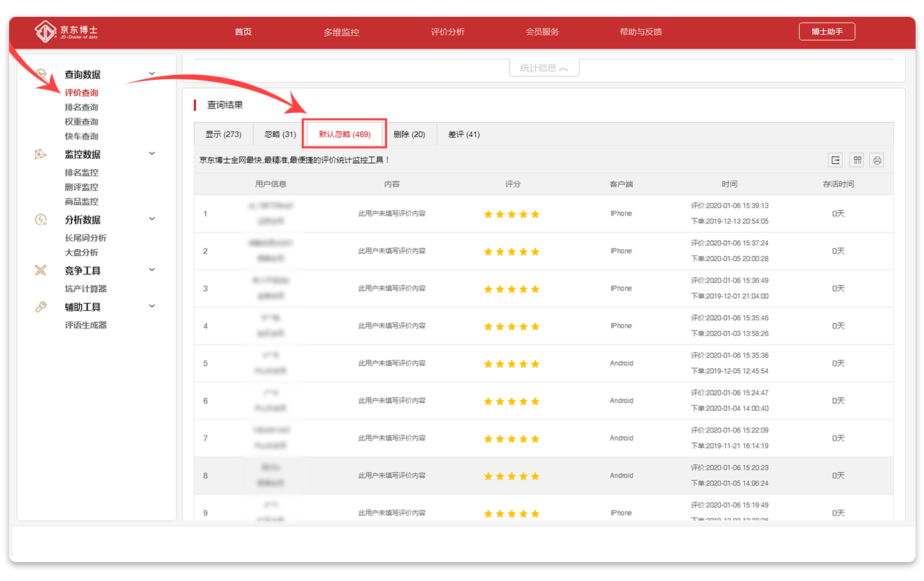
Task: Open 排名查询 in the sidebar
Action: click(82, 107)
